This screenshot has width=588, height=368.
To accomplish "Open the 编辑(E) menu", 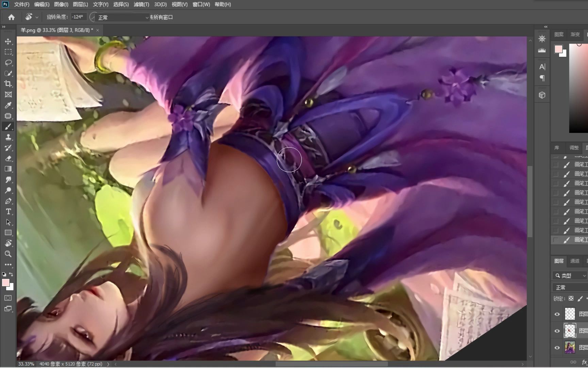I will [x=42, y=4].
